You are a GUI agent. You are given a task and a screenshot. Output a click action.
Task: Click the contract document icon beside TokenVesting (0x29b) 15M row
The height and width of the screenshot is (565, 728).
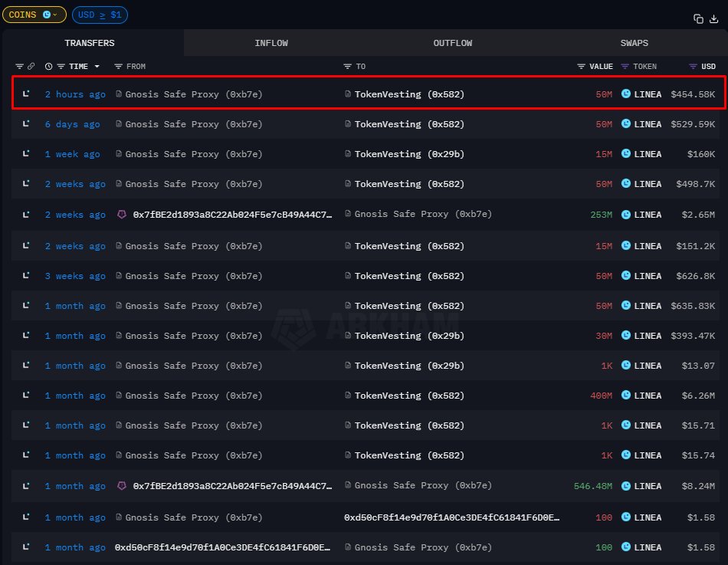tap(348, 154)
